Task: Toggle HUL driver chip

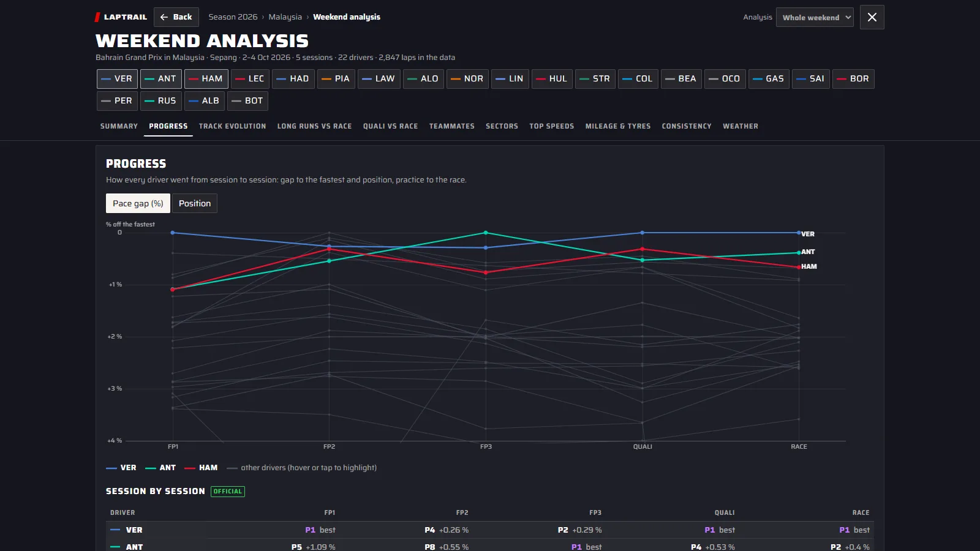Action: click(x=552, y=78)
